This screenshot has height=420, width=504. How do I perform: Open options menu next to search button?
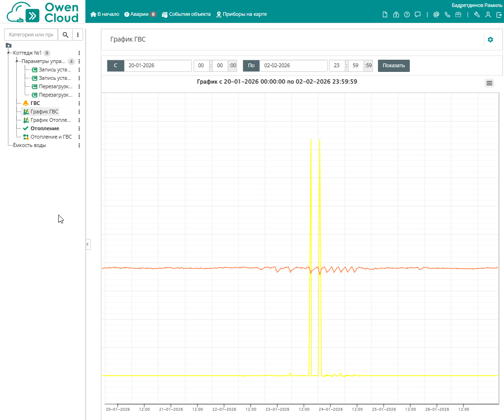point(77,35)
